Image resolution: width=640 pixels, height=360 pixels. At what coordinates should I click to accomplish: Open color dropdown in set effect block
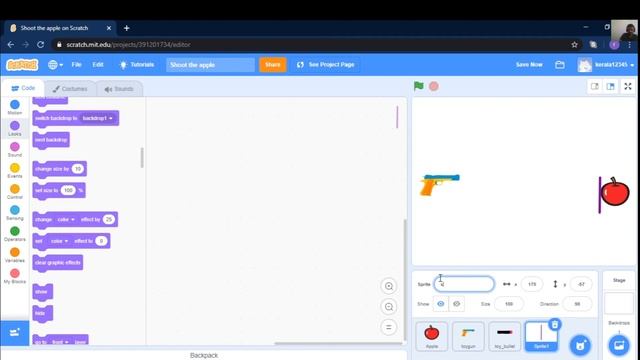[59, 241]
